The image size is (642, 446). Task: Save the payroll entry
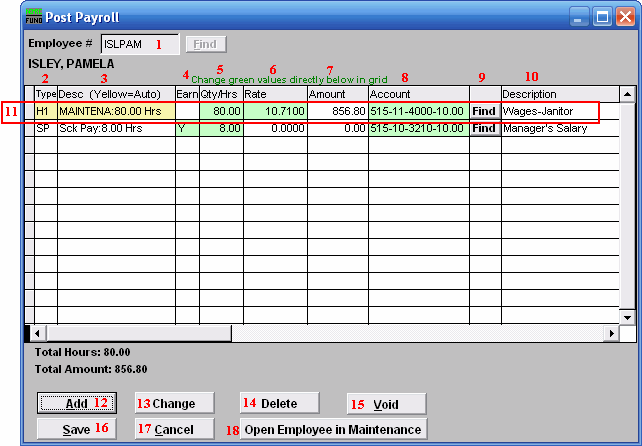click(x=77, y=429)
